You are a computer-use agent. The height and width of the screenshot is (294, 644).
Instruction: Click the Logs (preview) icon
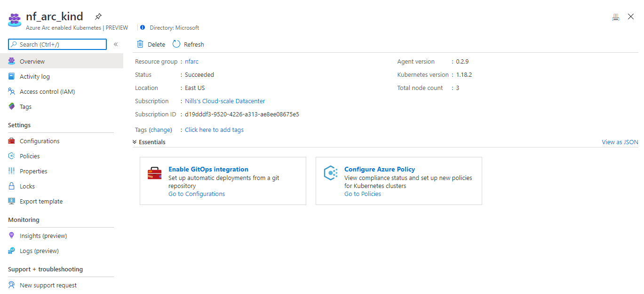click(11, 250)
